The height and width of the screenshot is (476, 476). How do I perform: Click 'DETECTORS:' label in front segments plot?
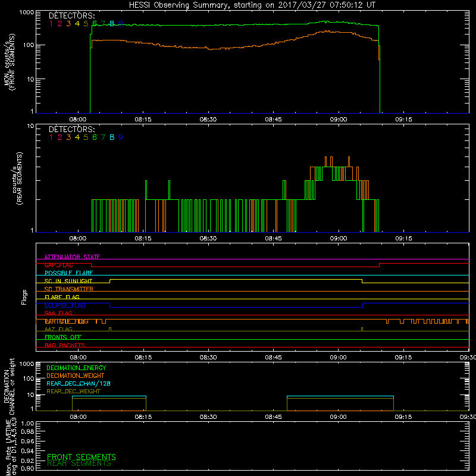click(x=72, y=15)
